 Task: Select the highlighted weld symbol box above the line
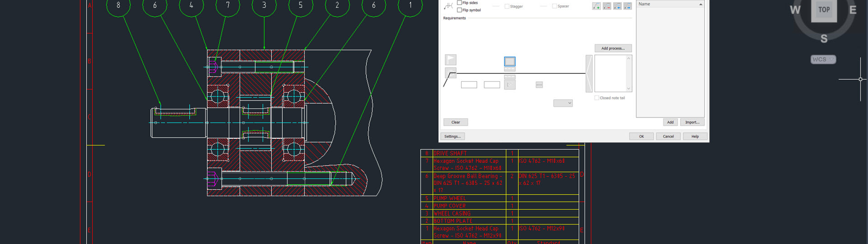click(510, 61)
